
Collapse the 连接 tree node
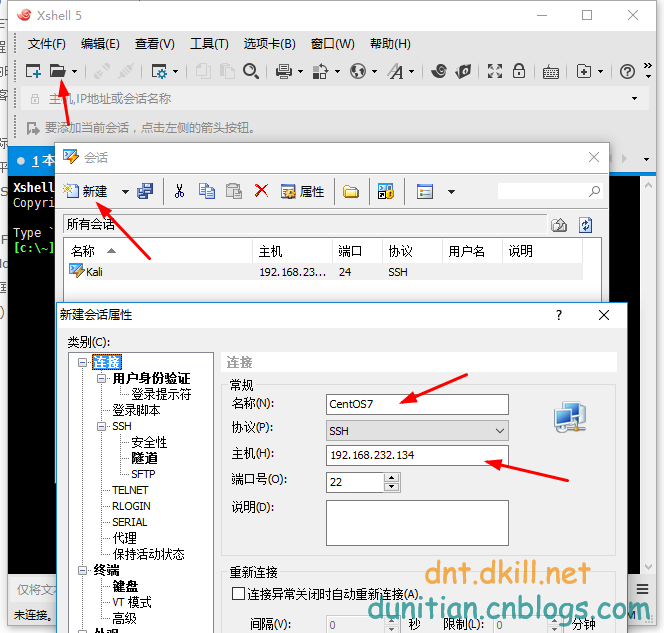click(83, 362)
